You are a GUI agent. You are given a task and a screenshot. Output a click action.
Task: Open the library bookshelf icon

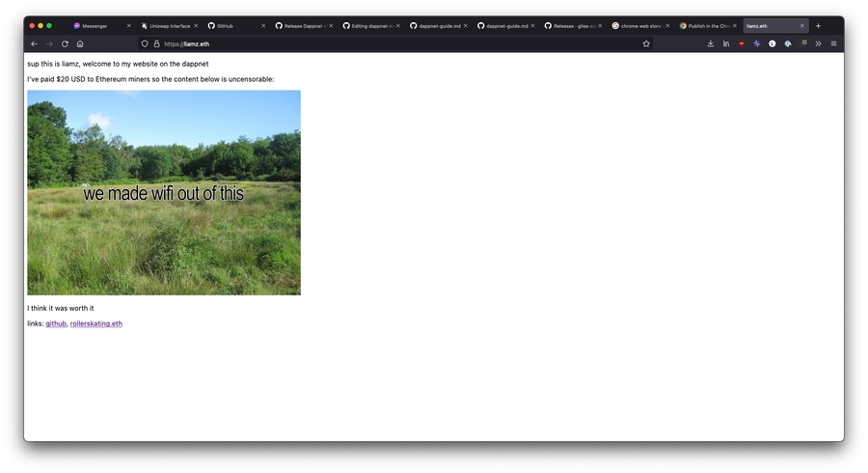pos(726,43)
